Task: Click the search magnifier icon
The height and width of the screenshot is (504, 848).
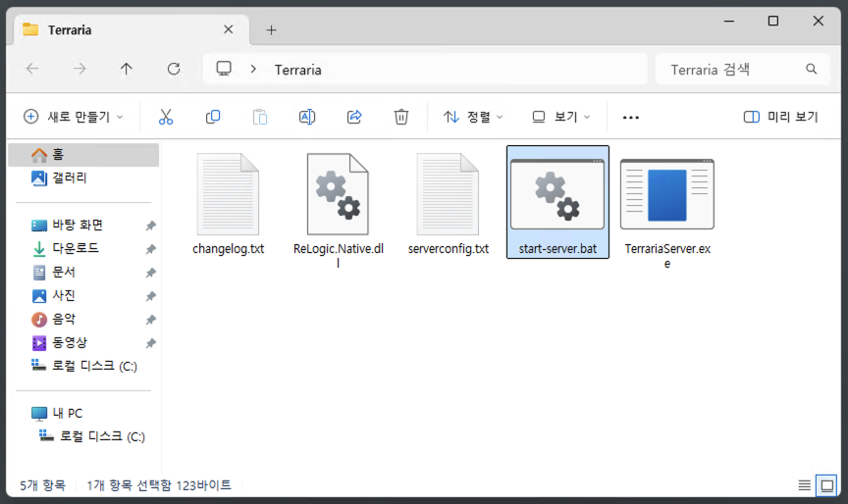Action: (812, 69)
